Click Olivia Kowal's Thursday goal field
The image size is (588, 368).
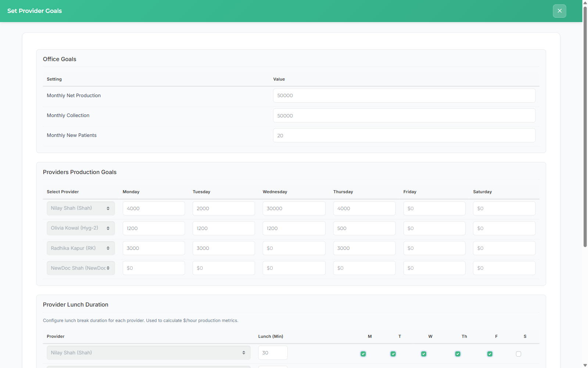[364, 228]
